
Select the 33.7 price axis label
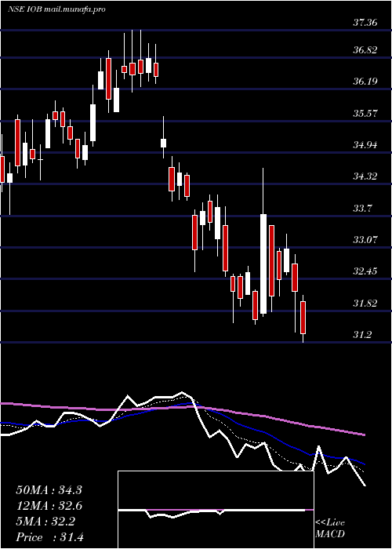(x=362, y=208)
